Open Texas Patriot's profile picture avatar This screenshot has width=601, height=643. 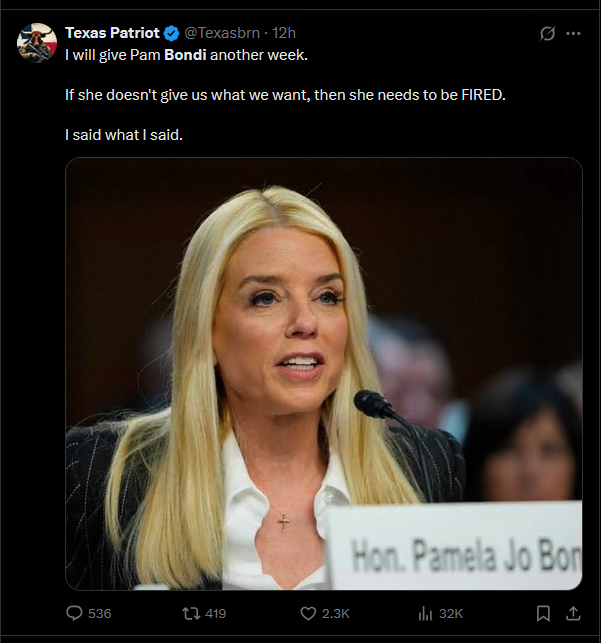37,43
